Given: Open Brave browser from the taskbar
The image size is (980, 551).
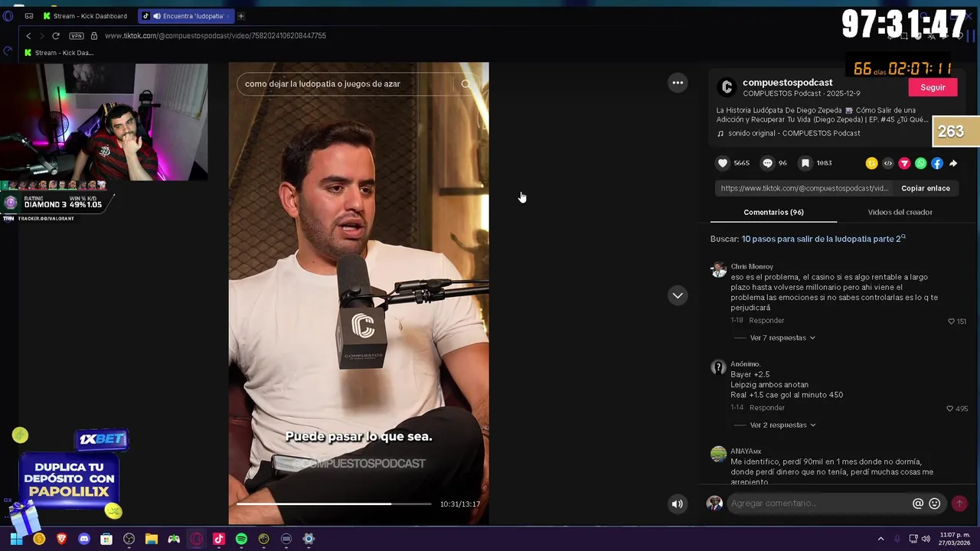Looking at the screenshot, I should (x=62, y=539).
